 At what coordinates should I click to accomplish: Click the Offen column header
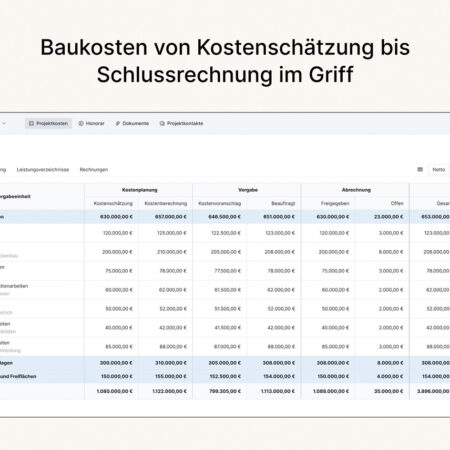(x=397, y=203)
